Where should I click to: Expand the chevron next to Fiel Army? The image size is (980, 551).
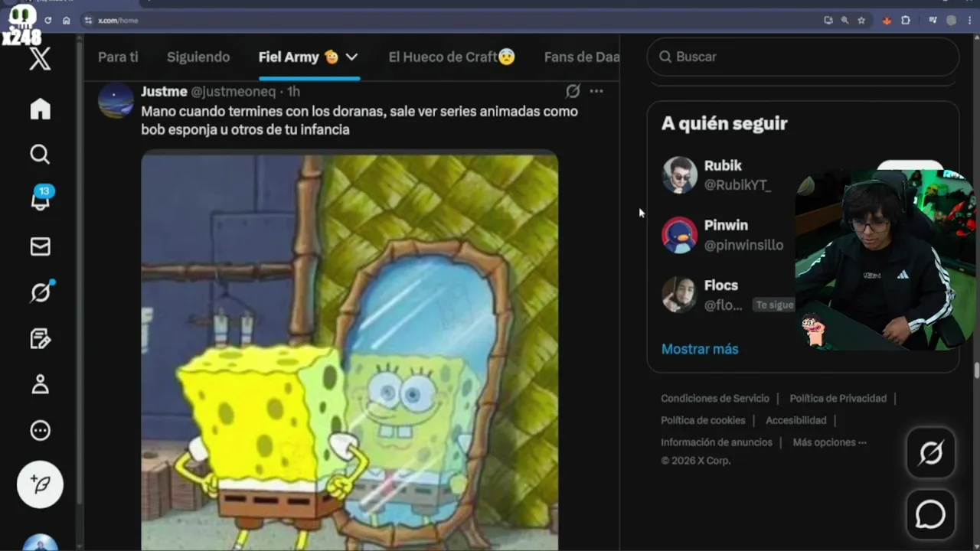pyautogui.click(x=351, y=57)
